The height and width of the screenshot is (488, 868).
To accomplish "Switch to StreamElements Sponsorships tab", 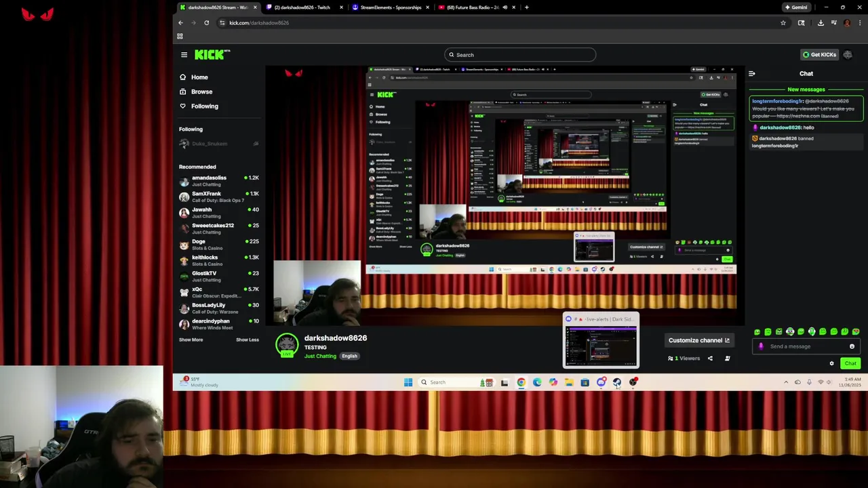I will pyautogui.click(x=390, y=7).
